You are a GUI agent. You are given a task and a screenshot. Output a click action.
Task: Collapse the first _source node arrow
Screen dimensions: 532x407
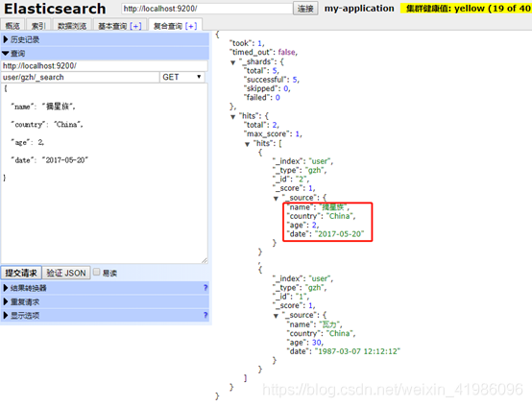276,198
